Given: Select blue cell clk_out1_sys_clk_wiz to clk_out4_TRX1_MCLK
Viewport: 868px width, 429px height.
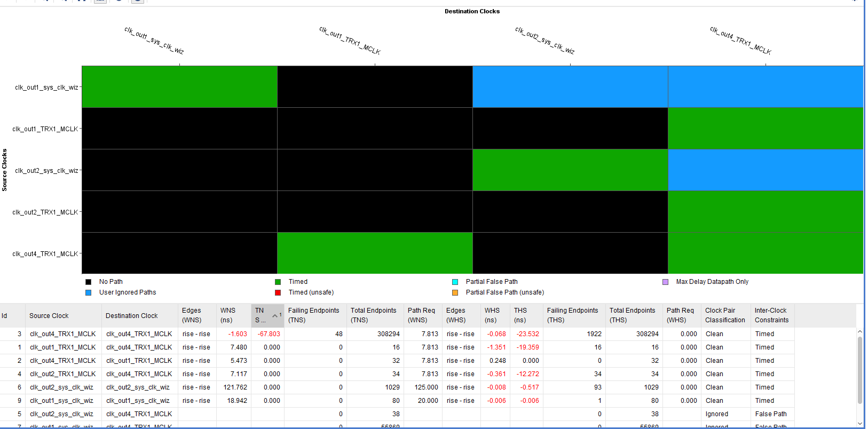Looking at the screenshot, I should (766, 87).
